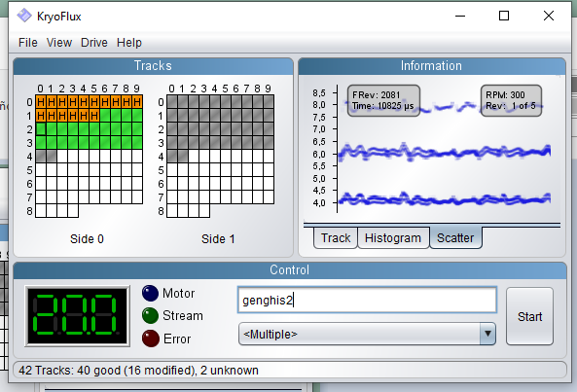Click the Side 1 label
577x392 pixels.
[218, 239]
